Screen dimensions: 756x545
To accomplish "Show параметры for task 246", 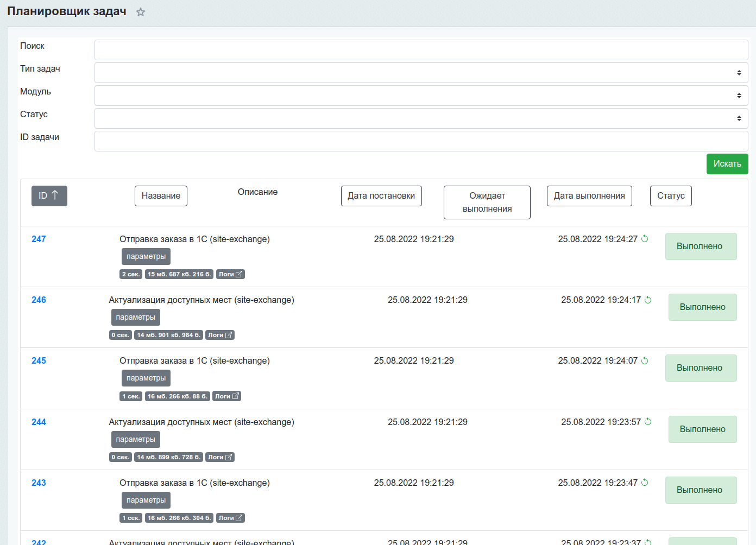I will pyautogui.click(x=135, y=317).
